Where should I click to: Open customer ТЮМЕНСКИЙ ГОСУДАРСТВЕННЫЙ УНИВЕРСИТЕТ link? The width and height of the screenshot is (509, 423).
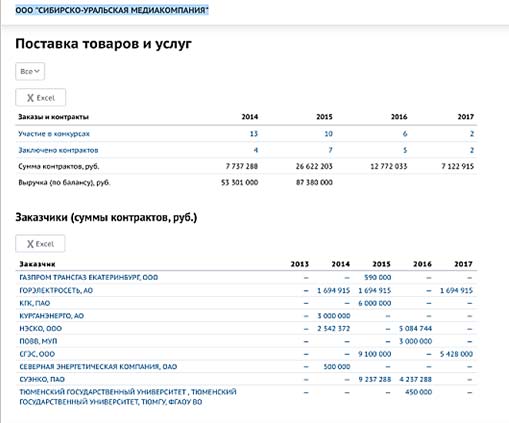pos(128,397)
